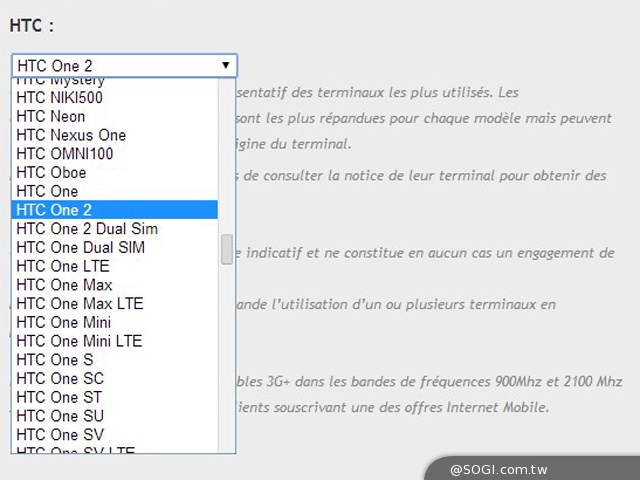The height and width of the screenshot is (480, 640).
Task: Choose the HTC One option
Action: [47, 191]
